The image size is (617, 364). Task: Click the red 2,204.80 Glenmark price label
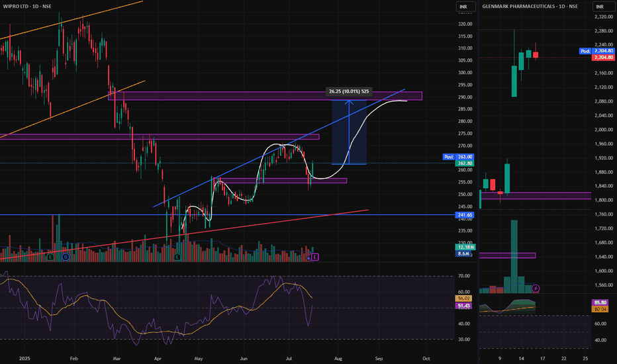pos(603,58)
